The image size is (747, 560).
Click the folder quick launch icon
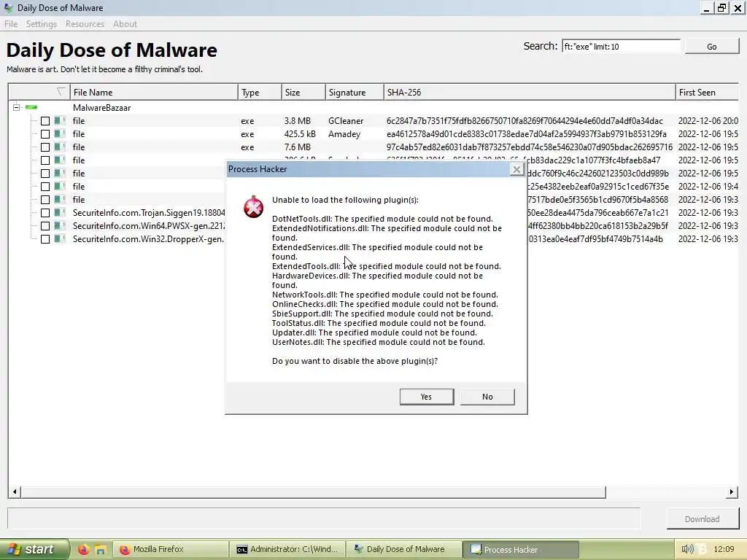100,550
